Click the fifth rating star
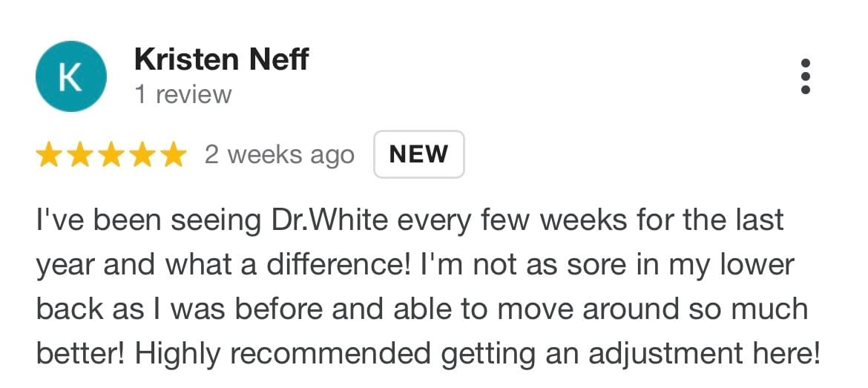The image size is (868, 388). tap(172, 155)
